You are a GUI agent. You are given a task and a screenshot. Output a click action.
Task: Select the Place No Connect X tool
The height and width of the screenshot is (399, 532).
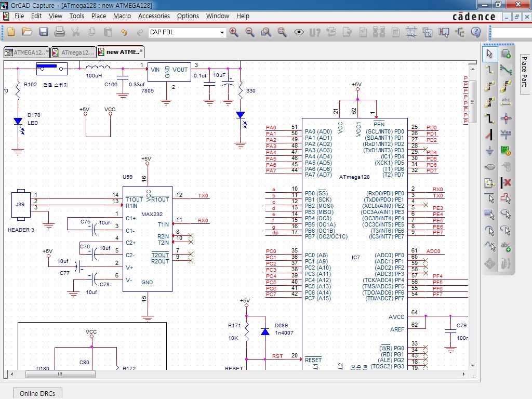pos(506,182)
